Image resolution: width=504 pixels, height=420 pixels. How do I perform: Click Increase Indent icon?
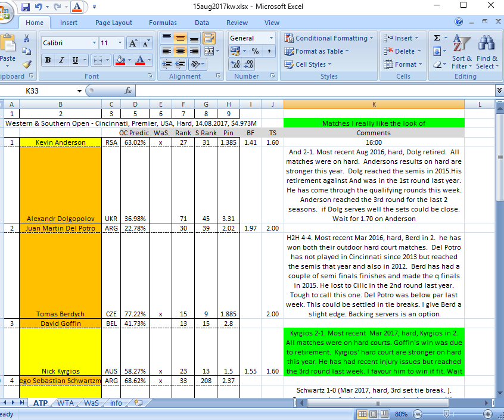tap(181, 64)
